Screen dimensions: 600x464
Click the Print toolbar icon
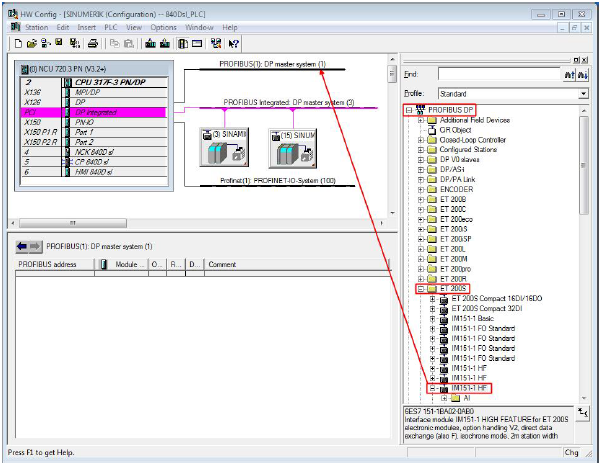[x=93, y=44]
